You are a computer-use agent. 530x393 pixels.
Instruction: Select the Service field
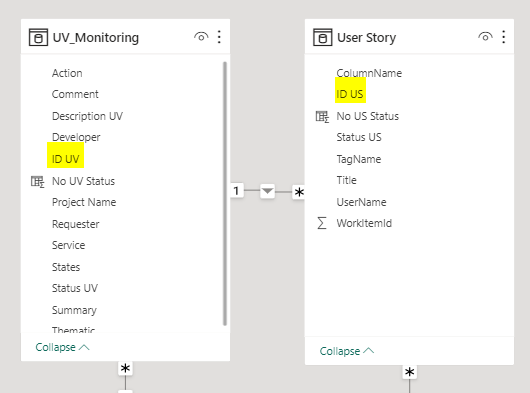click(x=68, y=245)
